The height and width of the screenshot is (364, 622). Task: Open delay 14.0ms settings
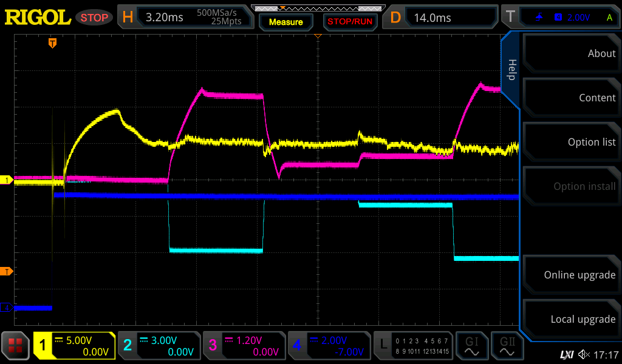[x=442, y=18]
